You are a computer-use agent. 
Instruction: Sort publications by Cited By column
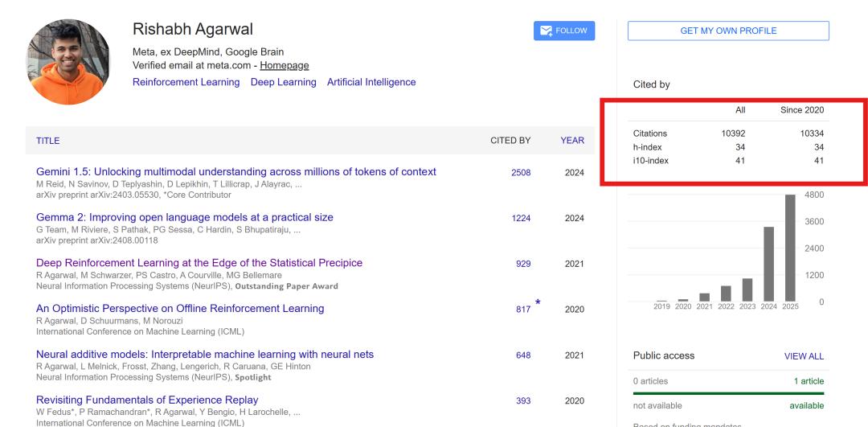click(x=510, y=141)
